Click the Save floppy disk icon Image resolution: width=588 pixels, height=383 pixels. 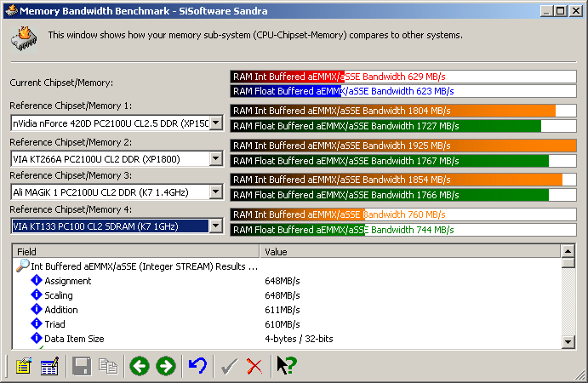click(82, 366)
